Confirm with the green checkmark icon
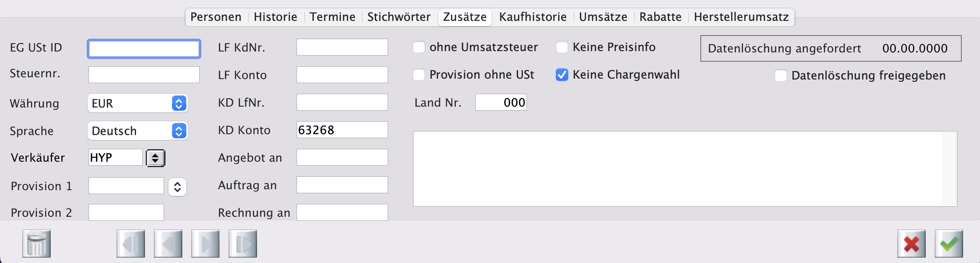Image resolution: width=980 pixels, height=263 pixels. (x=948, y=243)
